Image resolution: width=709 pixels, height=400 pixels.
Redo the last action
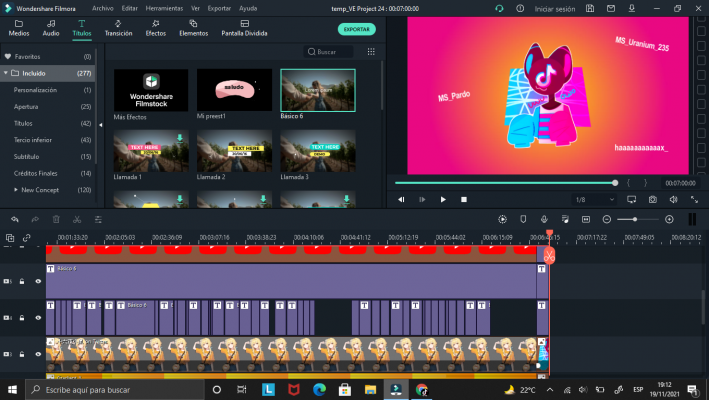tap(35, 219)
